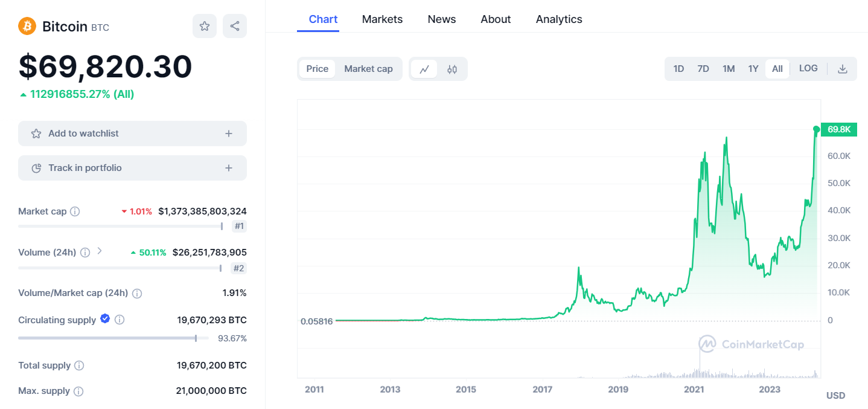868x409 pixels.
Task: Click Max. supply info icon
Action: [x=78, y=391]
